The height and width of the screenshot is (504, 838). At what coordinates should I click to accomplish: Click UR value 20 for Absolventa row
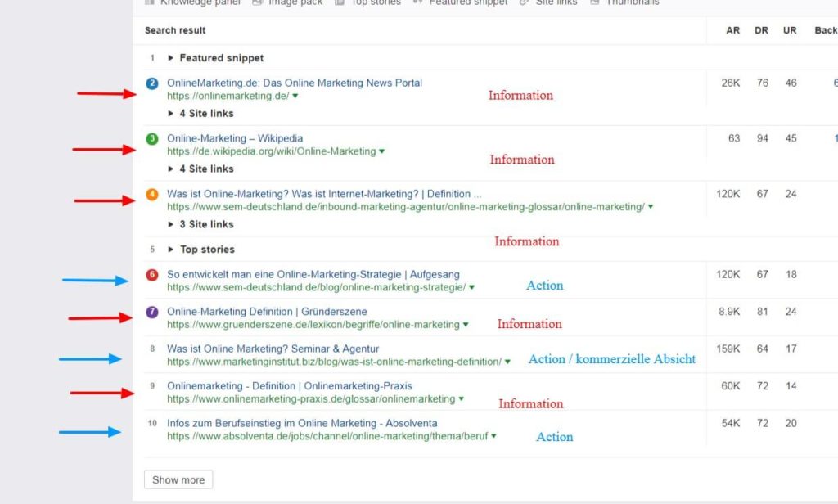coord(791,423)
